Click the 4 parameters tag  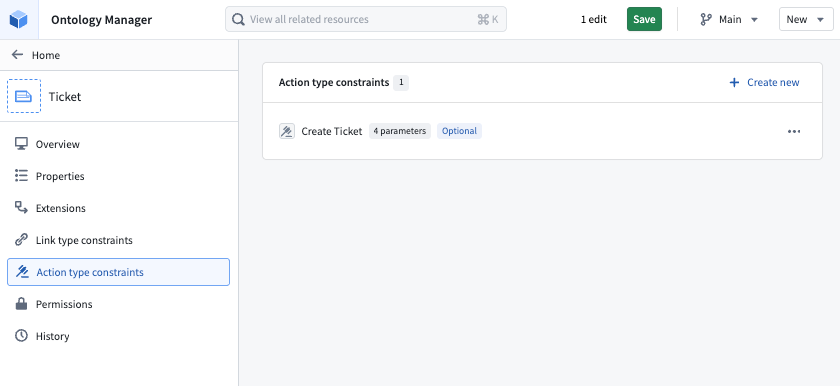(400, 131)
